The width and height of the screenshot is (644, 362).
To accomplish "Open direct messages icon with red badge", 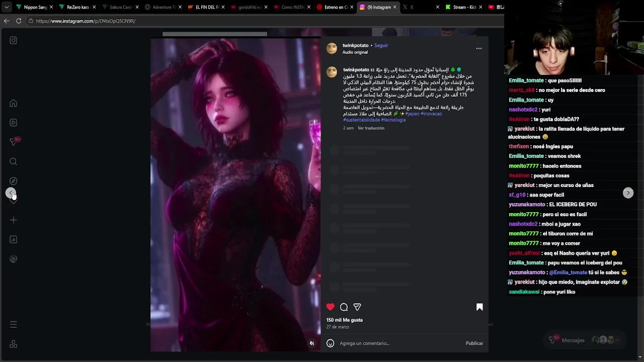I will pos(14,142).
